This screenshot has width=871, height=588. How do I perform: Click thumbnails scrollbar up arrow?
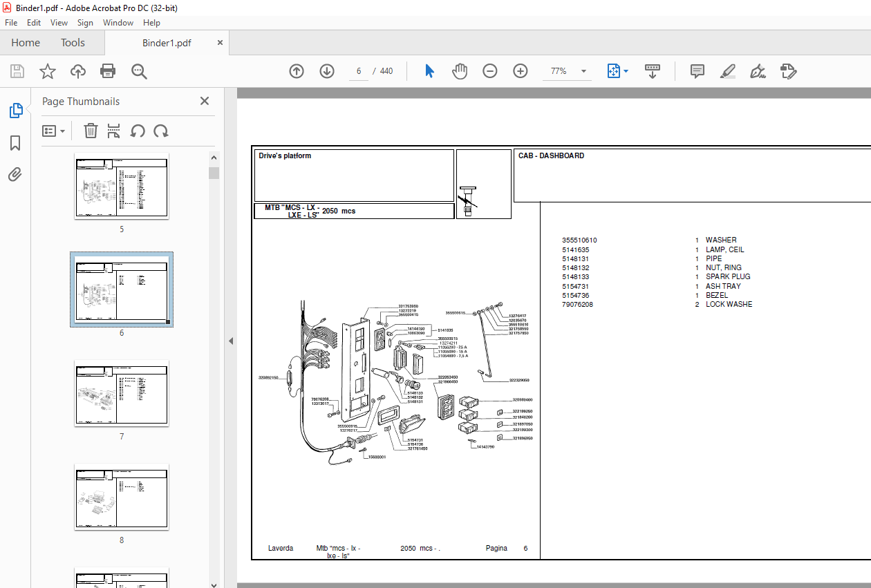214,158
